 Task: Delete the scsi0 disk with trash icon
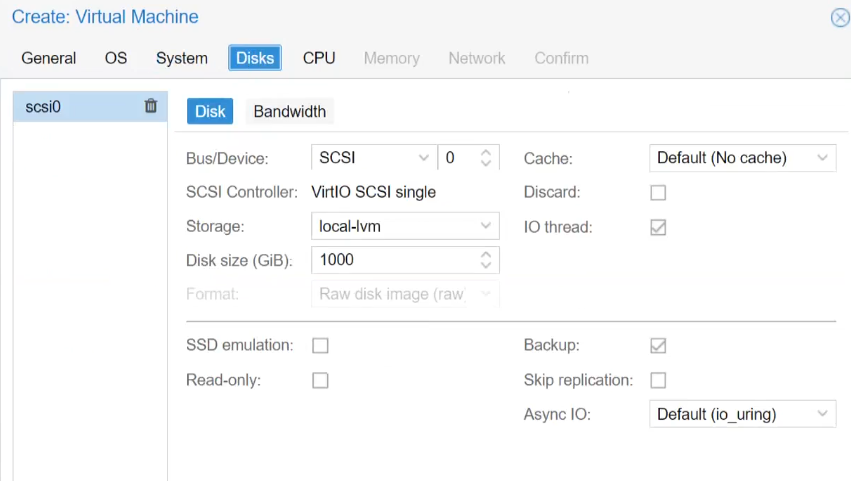coord(151,106)
